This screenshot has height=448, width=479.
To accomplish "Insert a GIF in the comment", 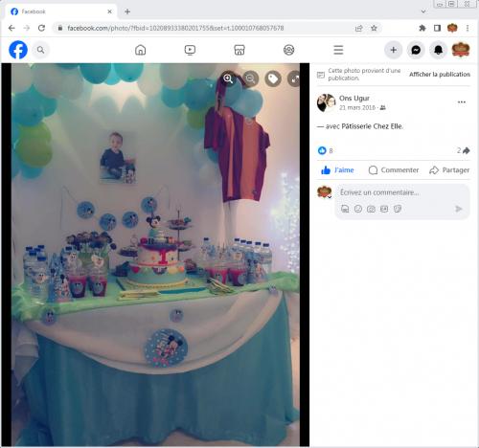I will [384, 209].
